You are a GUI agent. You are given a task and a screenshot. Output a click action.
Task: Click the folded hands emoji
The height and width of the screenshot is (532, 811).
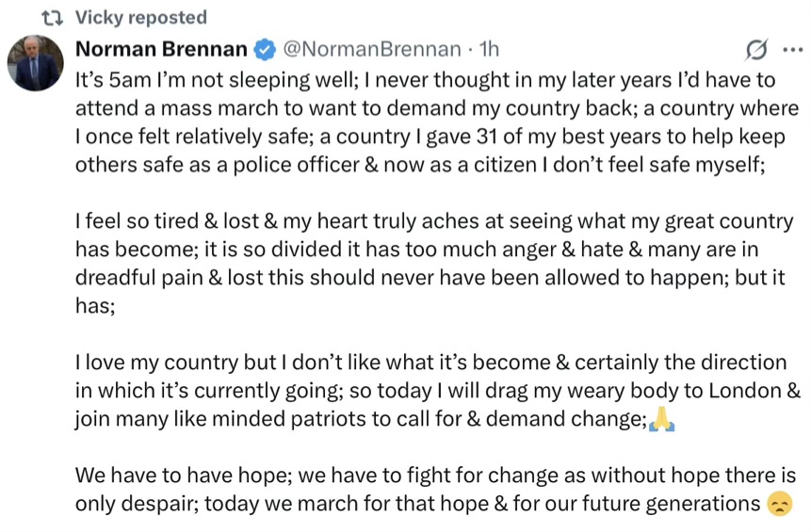coord(661,419)
